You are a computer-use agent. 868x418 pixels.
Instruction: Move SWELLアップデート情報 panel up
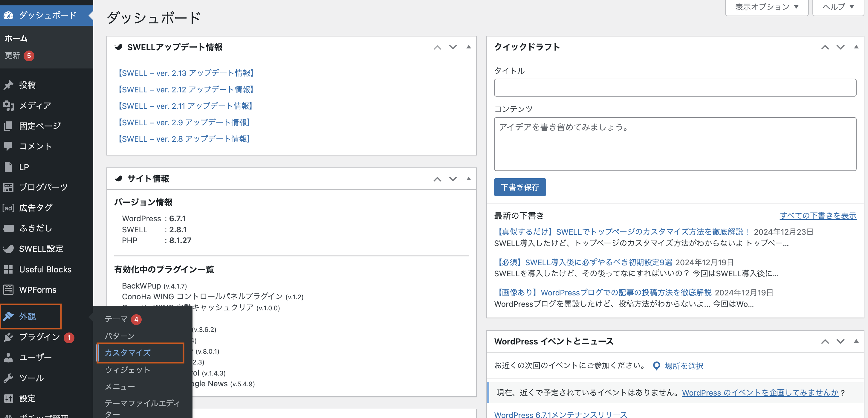tap(437, 47)
